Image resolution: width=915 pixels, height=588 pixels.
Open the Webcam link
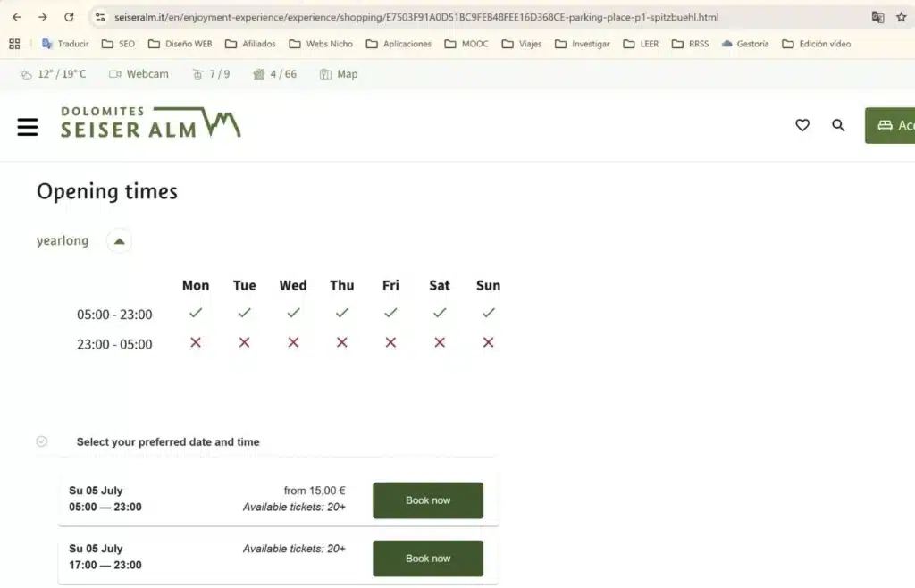pos(139,74)
